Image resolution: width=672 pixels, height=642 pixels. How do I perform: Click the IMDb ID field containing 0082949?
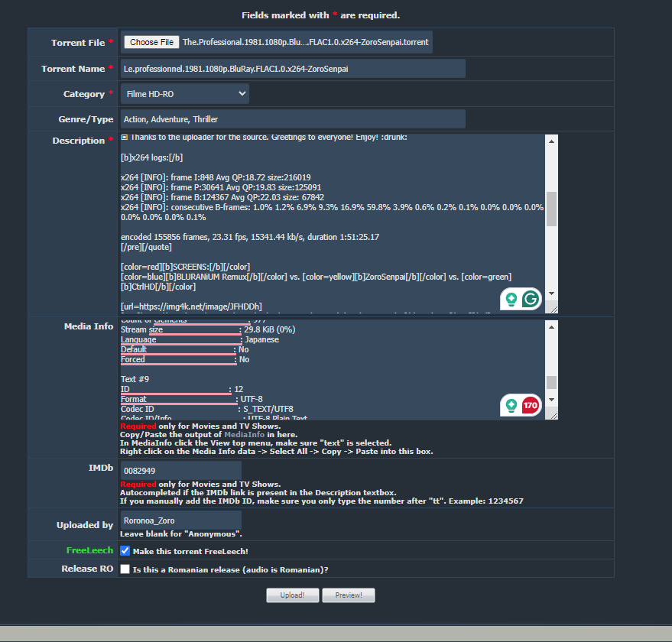(180, 470)
